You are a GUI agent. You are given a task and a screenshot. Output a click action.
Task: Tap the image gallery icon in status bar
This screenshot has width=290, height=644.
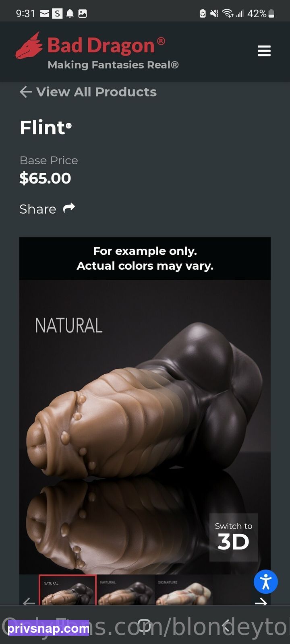tap(83, 14)
